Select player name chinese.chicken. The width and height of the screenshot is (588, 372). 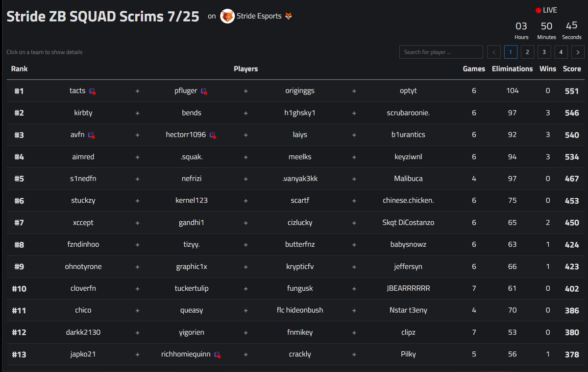coord(408,201)
